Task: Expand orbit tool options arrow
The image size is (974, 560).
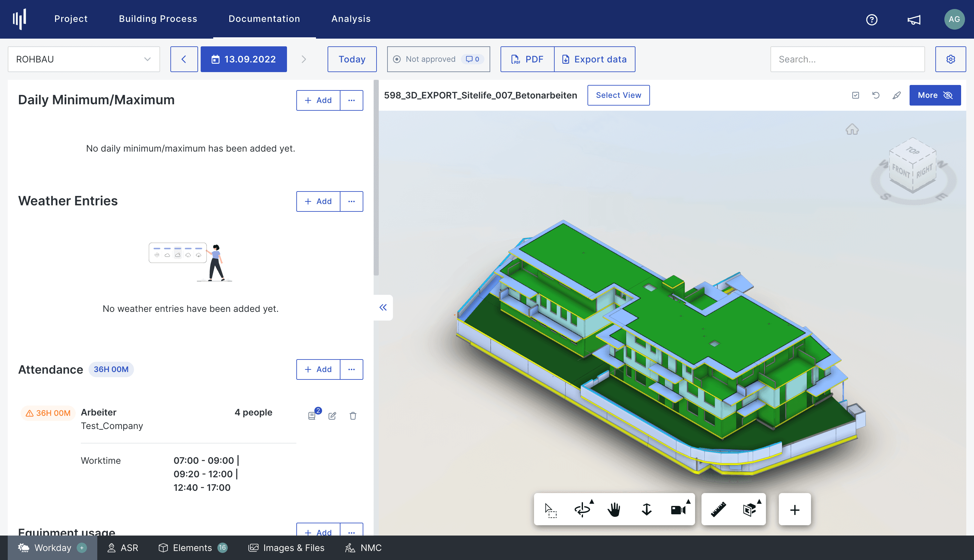Action: pos(592,501)
